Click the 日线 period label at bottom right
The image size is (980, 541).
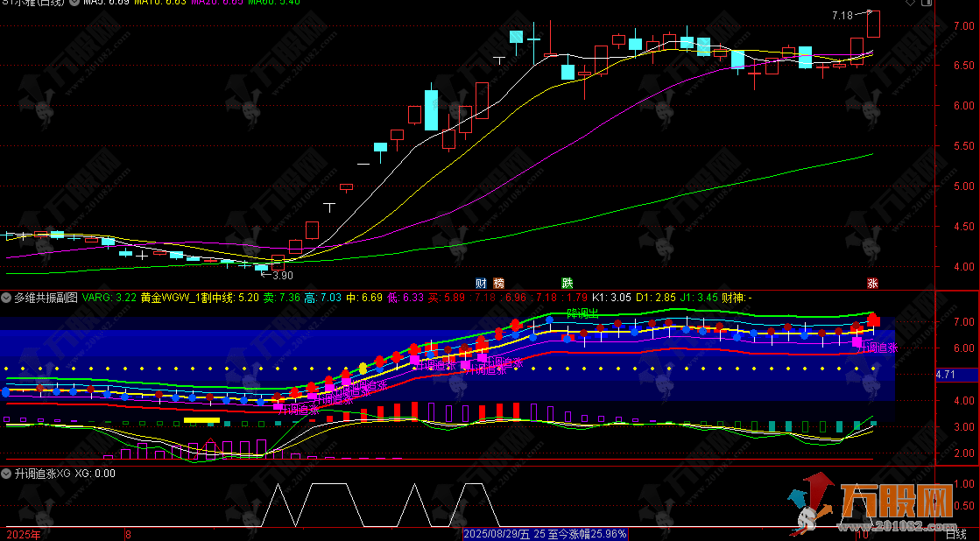pos(955,535)
